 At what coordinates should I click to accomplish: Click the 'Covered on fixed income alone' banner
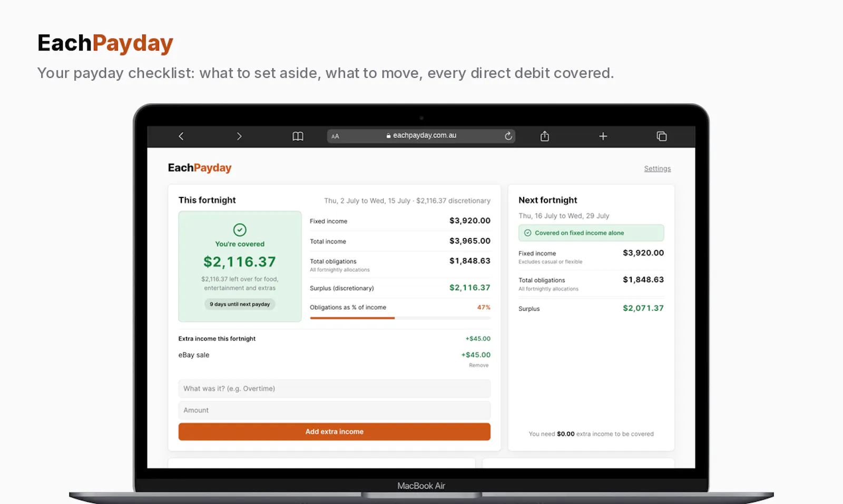pos(591,233)
